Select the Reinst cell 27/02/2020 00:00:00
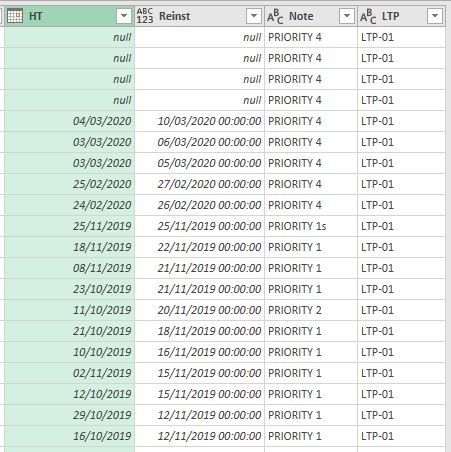 tap(200, 184)
